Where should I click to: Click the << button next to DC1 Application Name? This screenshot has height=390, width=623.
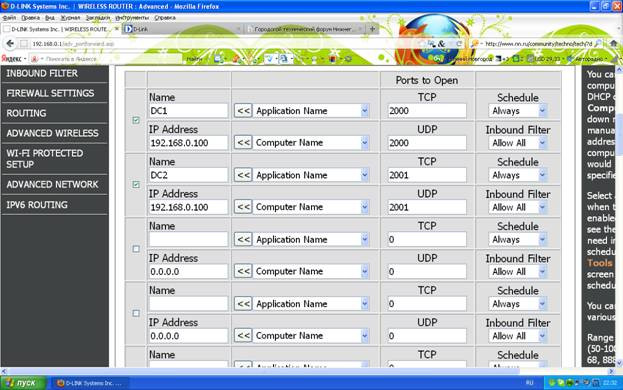click(x=243, y=110)
